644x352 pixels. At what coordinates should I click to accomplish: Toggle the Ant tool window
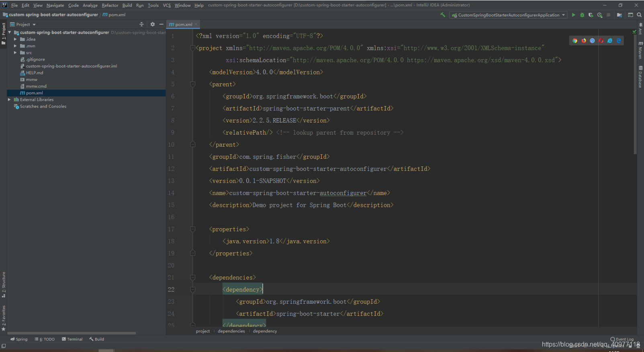(x=640, y=29)
